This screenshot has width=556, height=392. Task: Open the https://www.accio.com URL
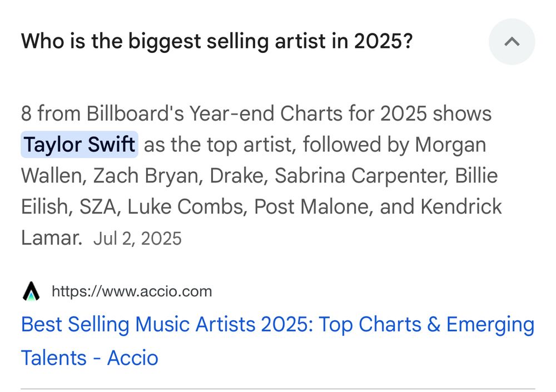tap(132, 291)
